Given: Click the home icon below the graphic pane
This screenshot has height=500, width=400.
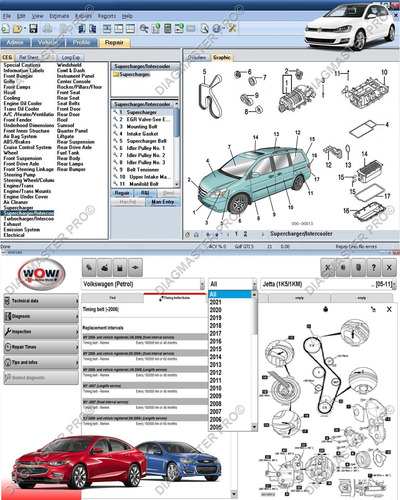Looking at the screenshot, I should [x=188, y=235].
